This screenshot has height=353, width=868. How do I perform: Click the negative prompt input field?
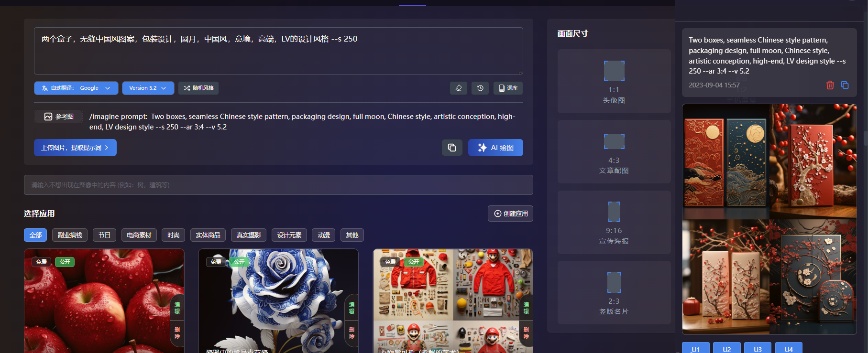click(x=278, y=185)
